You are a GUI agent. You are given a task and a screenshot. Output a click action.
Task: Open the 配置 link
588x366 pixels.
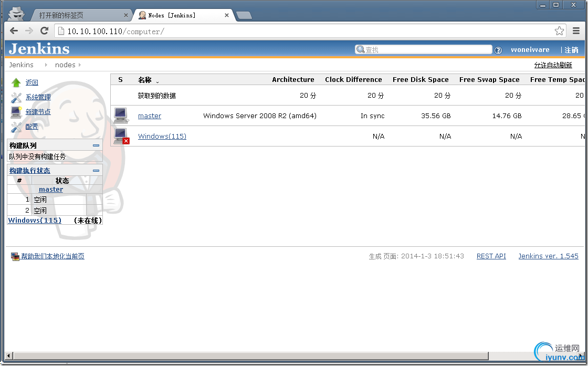[32, 127]
